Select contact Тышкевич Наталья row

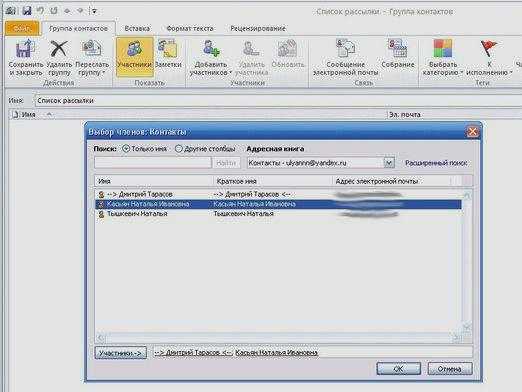278,214
